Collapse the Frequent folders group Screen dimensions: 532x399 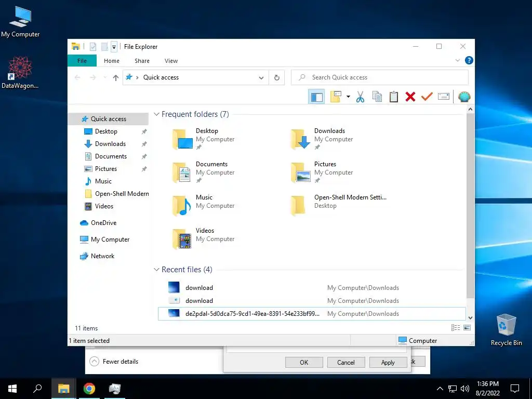pyautogui.click(x=156, y=114)
